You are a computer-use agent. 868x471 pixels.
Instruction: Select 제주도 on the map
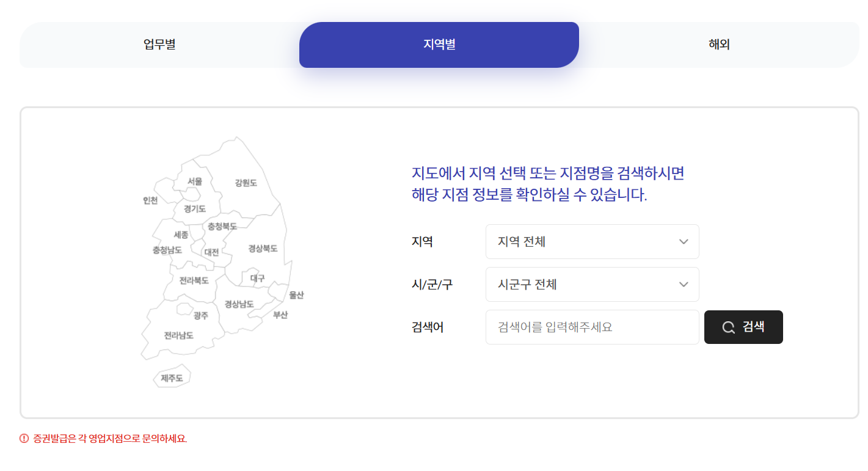(170, 377)
